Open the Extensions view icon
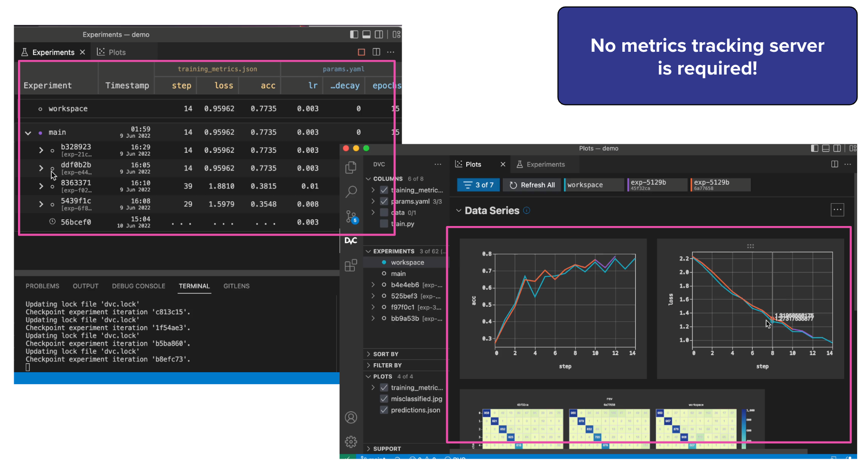This screenshot has height=471, width=868. click(x=351, y=265)
